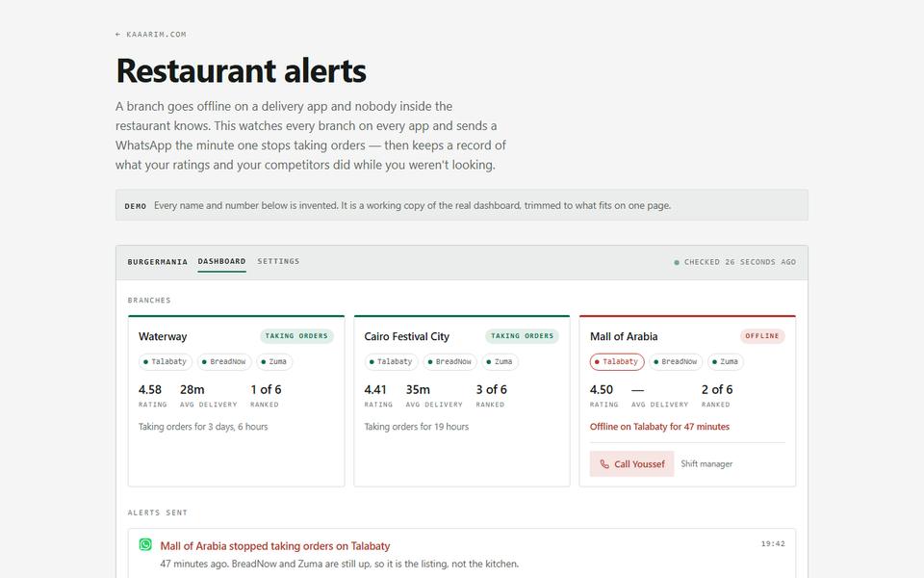924x578 pixels.
Task: Click Cairo Festival City's 4.41 rating
Action: (x=375, y=390)
